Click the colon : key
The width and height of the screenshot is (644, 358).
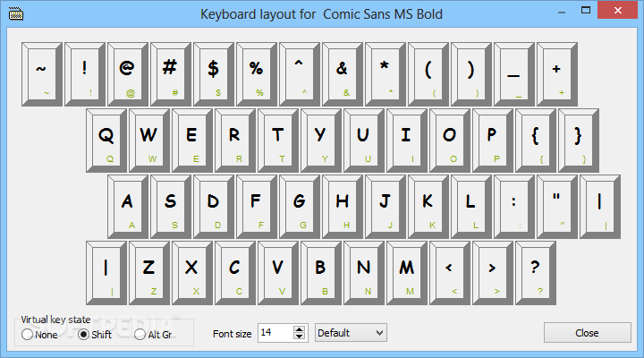[x=514, y=207]
